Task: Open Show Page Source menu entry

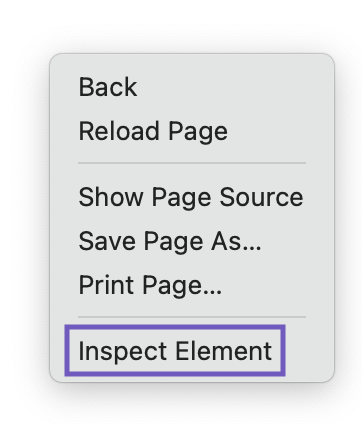Action: [x=192, y=197]
